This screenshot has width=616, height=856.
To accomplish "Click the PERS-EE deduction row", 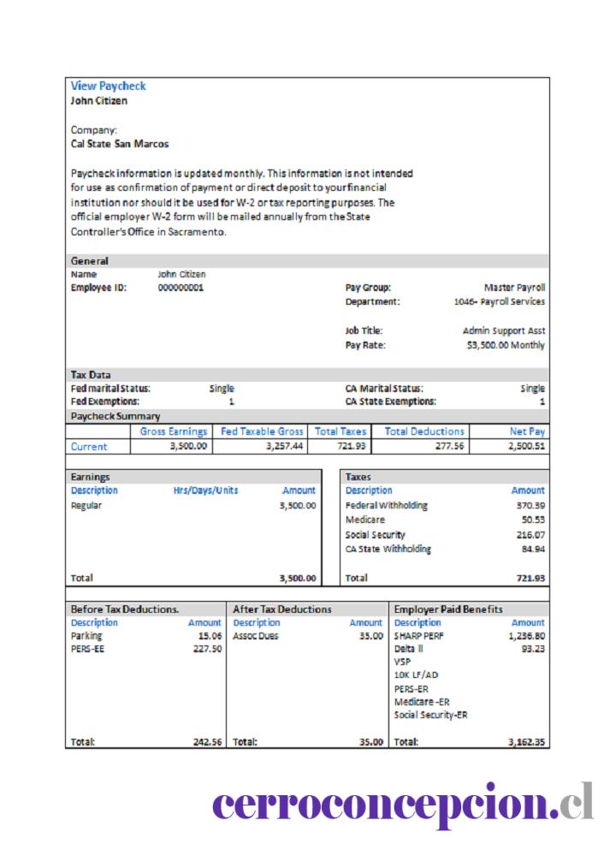I will 145,649.
